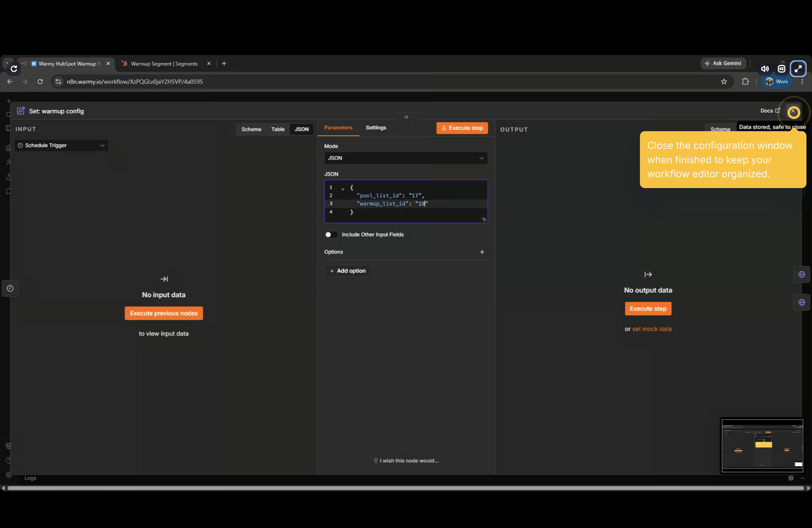The image size is (812, 528).
Task: Toggle Include Other Input Fields switch
Action: tap(331, 235)
